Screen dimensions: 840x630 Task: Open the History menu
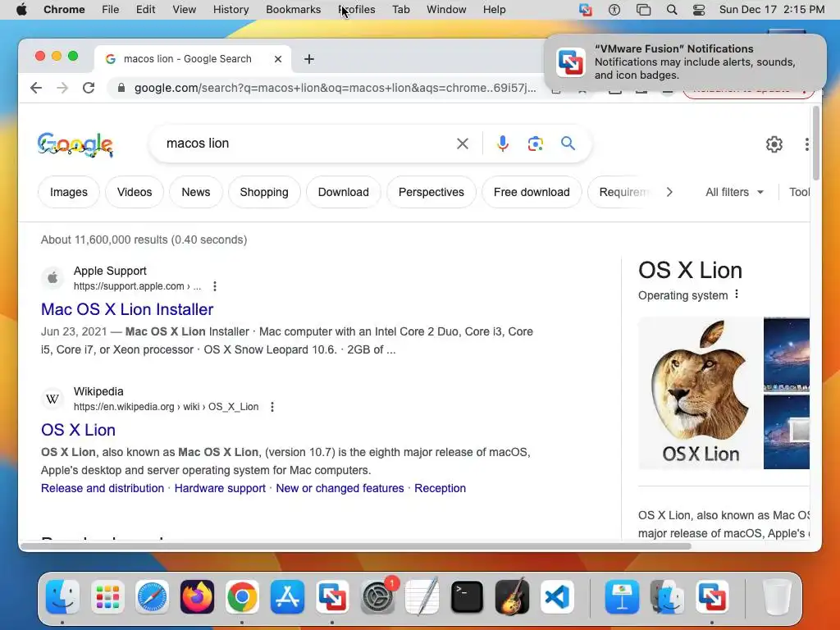[231, 10]
